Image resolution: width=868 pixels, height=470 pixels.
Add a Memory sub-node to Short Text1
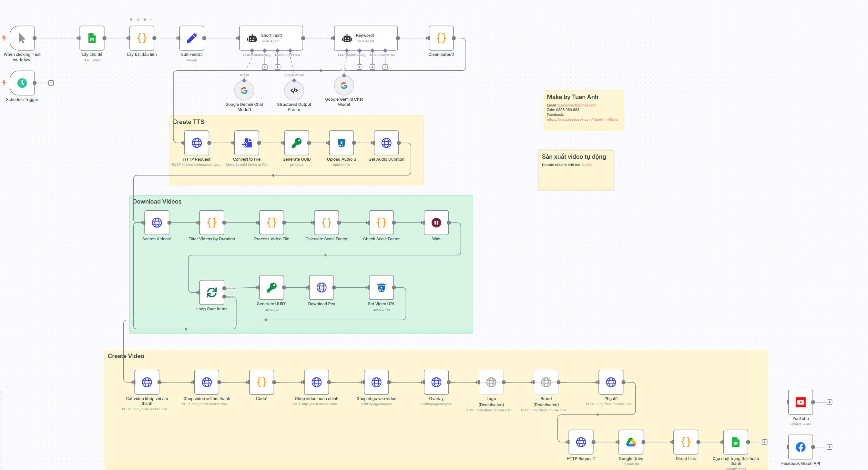265,67
